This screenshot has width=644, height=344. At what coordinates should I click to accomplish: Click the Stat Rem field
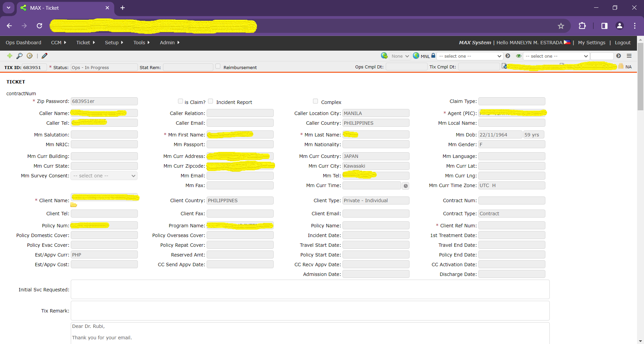click(188, 67)
